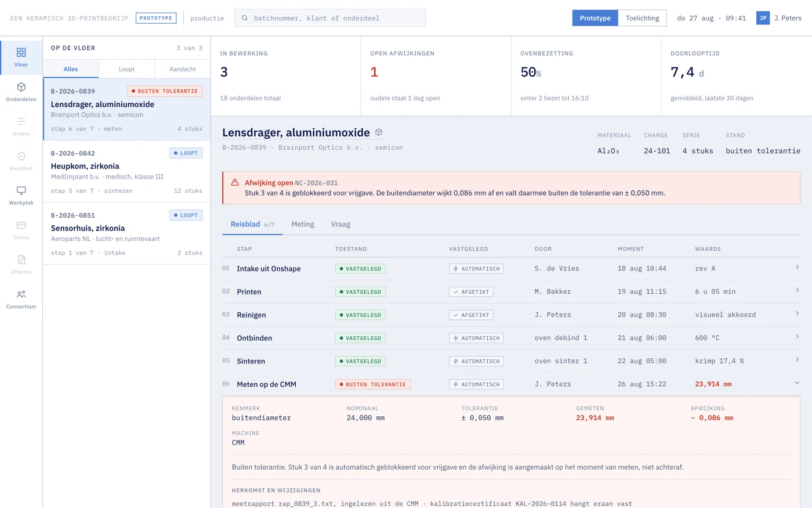This screenshot has width=812, height=508.
Task: Open the Werkplek sidebar section
Action: click(21, 196)
